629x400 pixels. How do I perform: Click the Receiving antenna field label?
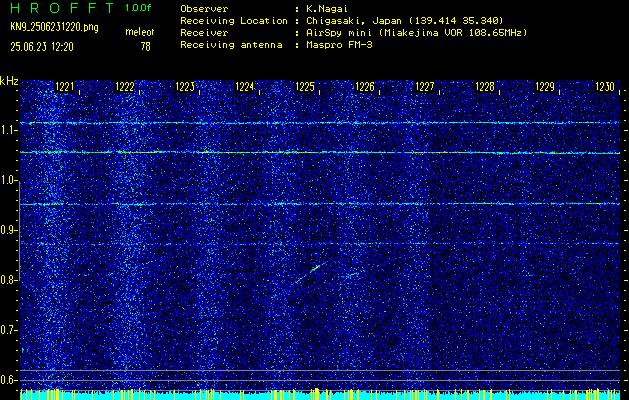pyautogui.click(x=231, y=45)
